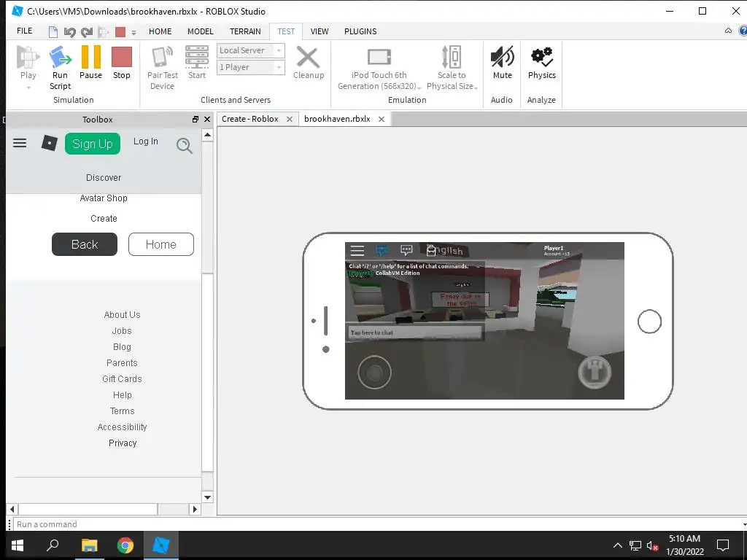Image resolution: width=747 pixels, height=560 pixels.
Task: Open the About Us footer link
Action: tap(122, 315)
